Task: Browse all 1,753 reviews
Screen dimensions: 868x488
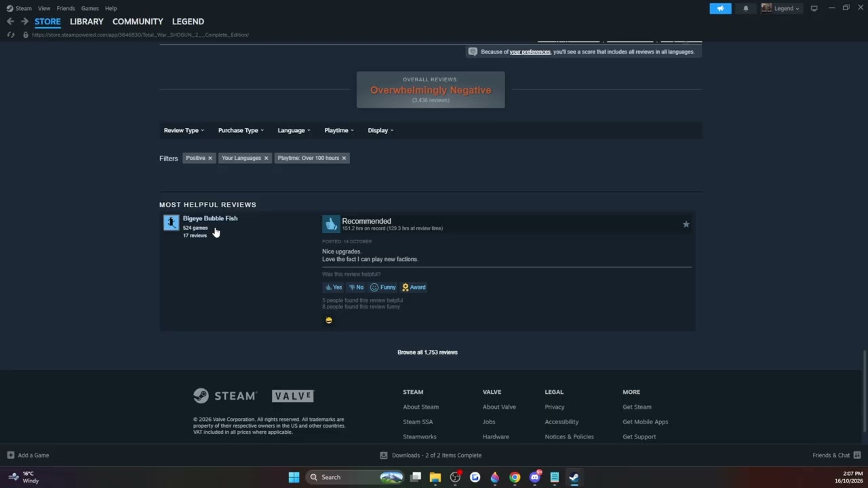Action: [427, 352]
